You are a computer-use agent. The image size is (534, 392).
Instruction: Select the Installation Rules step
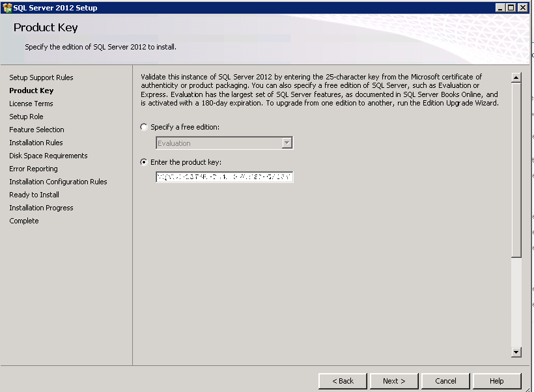36,143
